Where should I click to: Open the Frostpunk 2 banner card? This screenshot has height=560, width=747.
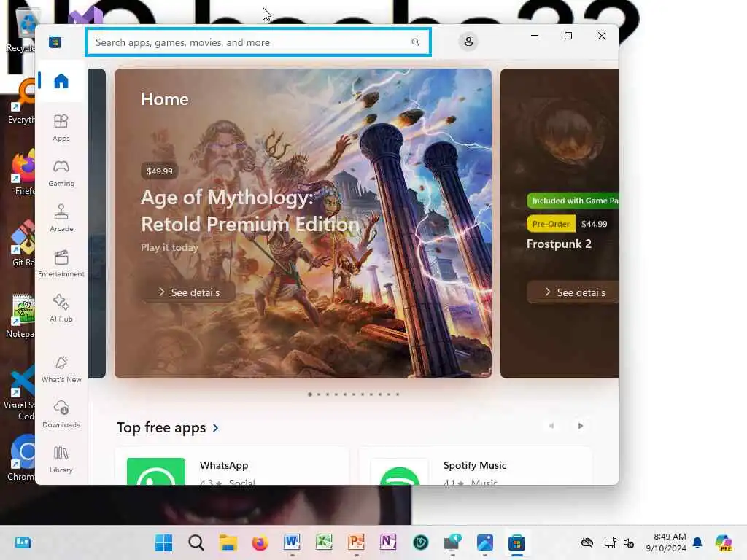tap(560, 223)
